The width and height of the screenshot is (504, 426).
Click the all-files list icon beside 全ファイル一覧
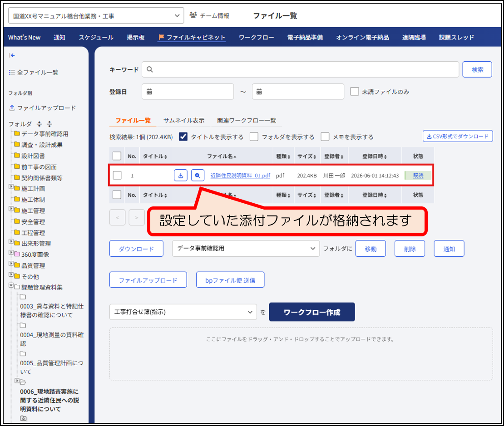point(12,72)
